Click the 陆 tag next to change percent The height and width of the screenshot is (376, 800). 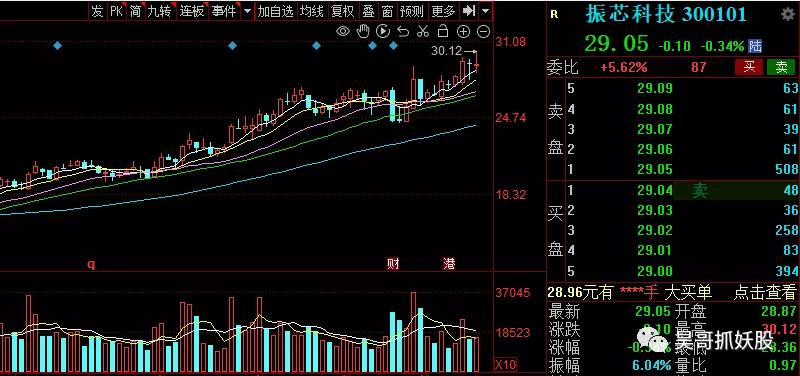[x=755, y=46]
